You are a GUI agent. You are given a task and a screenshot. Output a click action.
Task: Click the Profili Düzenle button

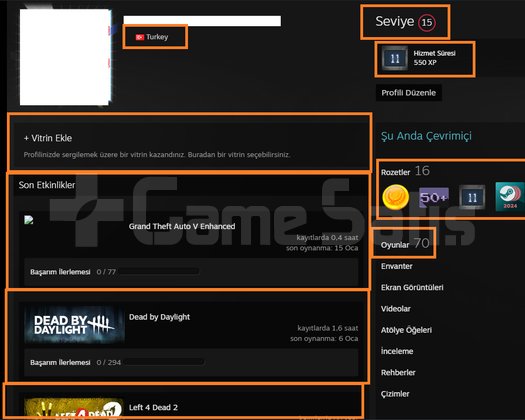coord(408,93)
